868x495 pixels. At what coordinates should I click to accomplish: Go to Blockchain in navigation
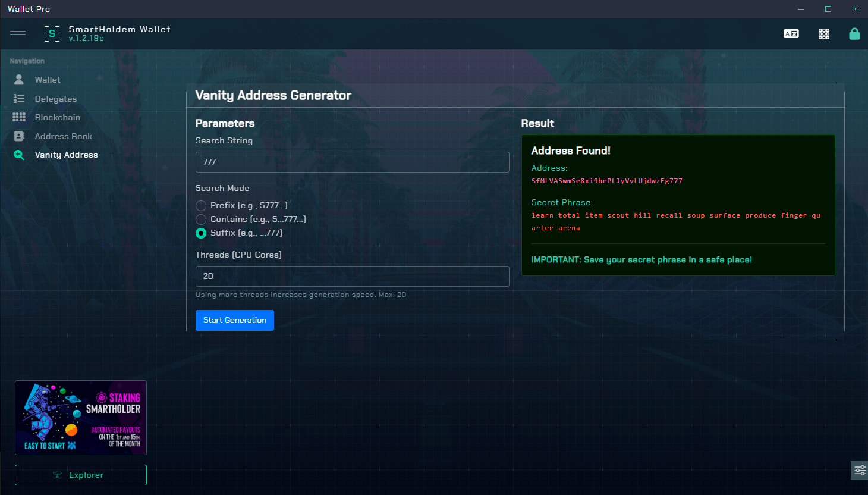pyautogui.click(x=57, y=117)
